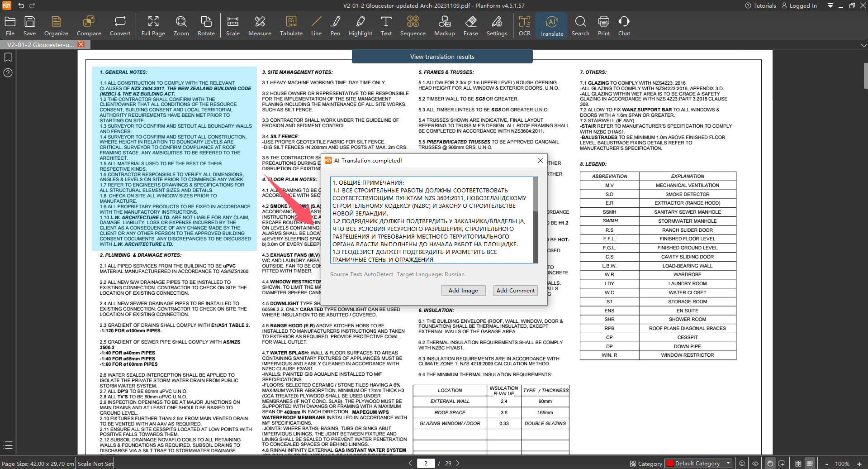This screenshot has height=469, width=868.
Task: Select the Measure tool
Action: (260, 26)
